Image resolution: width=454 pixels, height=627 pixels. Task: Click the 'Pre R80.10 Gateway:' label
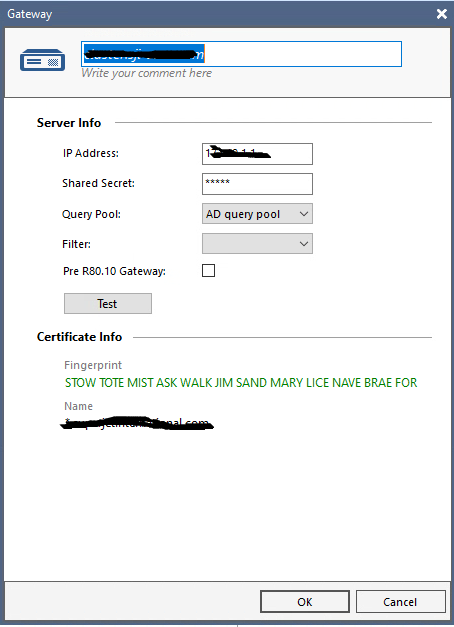click(114, 271)
